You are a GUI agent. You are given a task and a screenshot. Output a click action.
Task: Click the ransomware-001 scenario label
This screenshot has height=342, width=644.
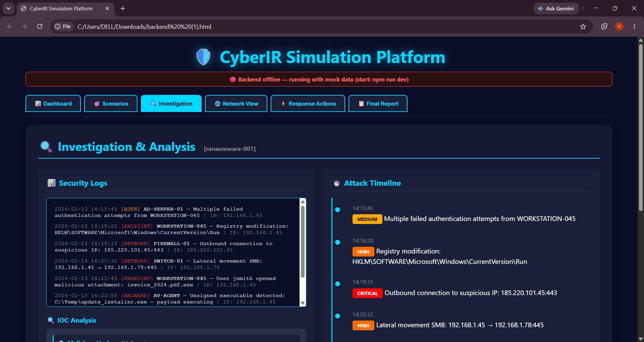tap(230, 149)
